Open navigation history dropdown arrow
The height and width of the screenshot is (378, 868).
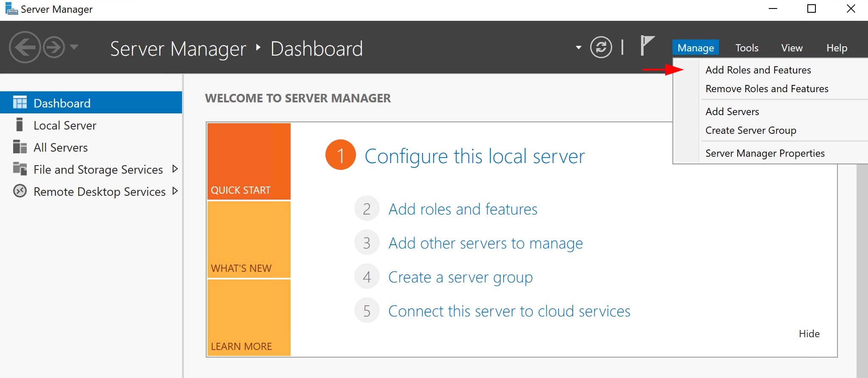pyautogui.click(x=74, y=47)
